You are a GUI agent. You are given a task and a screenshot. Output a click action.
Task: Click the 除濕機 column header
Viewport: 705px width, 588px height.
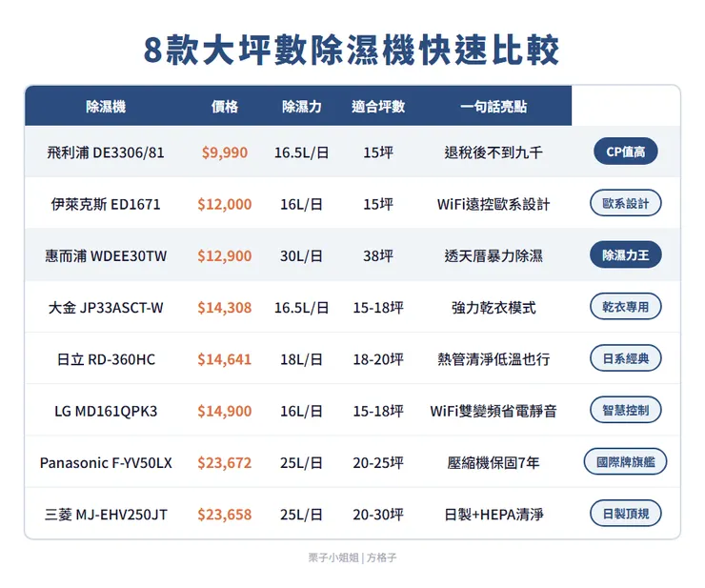point(106,107)
